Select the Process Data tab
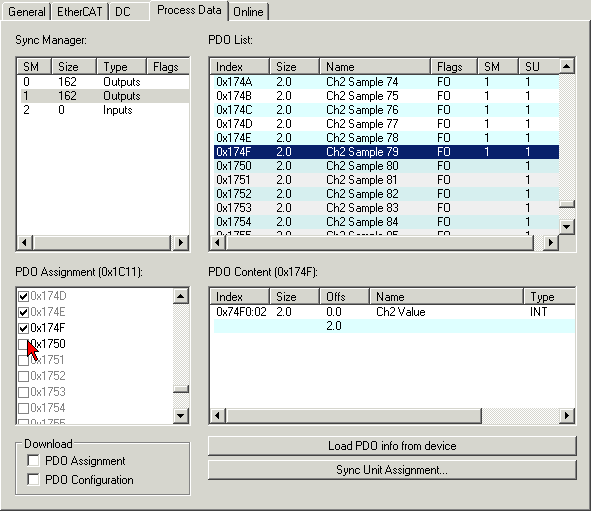The height and width of the screenshot is (511, 591). [x=189, y=10]
